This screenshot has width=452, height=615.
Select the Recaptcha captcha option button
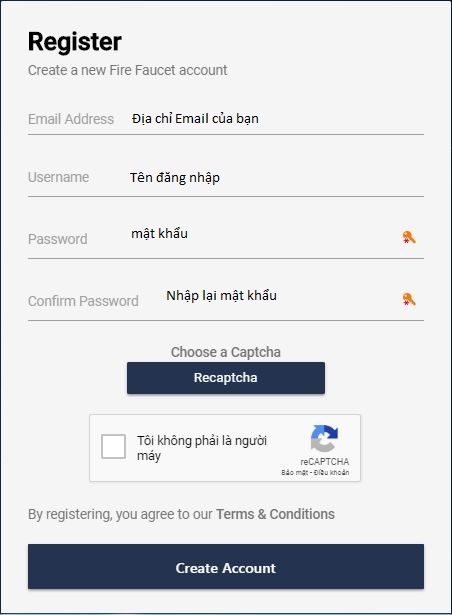click(x=226, y=378)
